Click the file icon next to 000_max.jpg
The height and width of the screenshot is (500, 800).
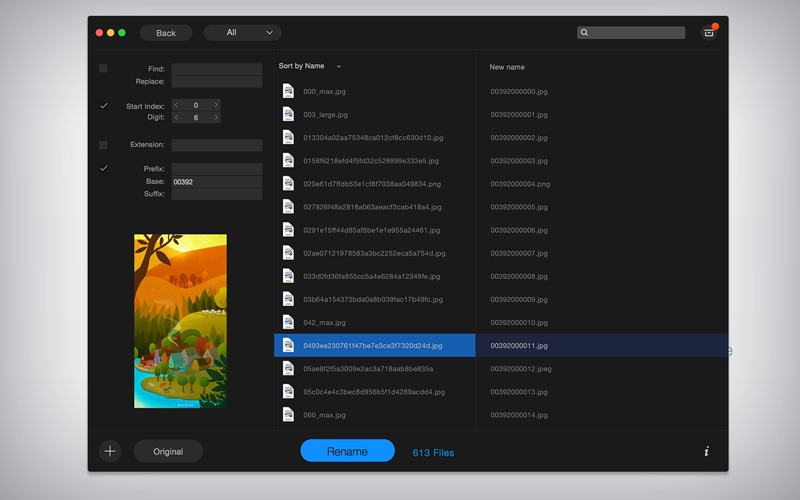pos(288,91)
